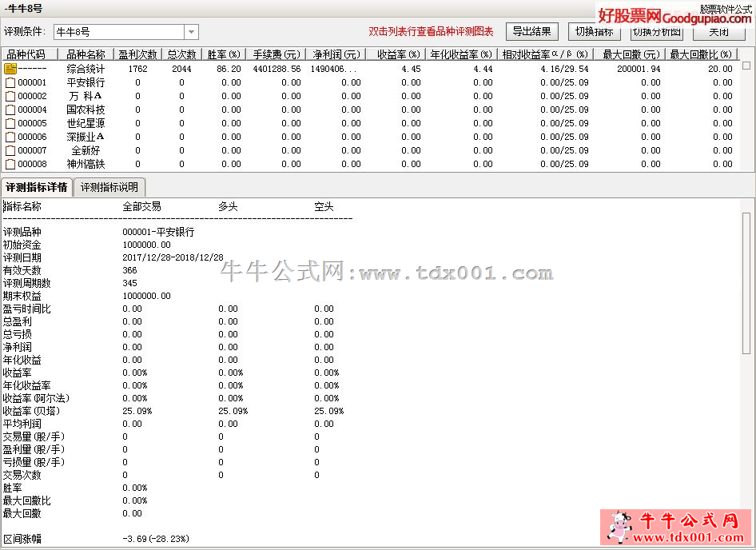Viewport: 756px width, 550px height.
Task: Click the 200001.94 max drawdown value
Action: (x=639, y=69)
